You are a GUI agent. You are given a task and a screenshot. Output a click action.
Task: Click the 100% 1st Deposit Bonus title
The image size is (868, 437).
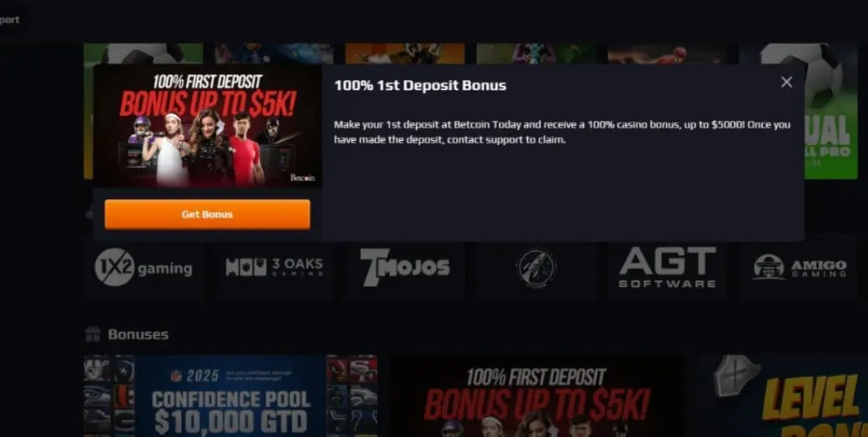[x=420, y=85]
